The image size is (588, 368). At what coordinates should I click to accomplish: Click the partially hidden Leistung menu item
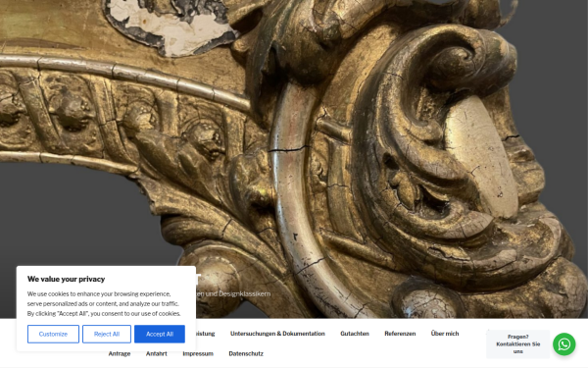pyautogui.click(x=205, y=334)
